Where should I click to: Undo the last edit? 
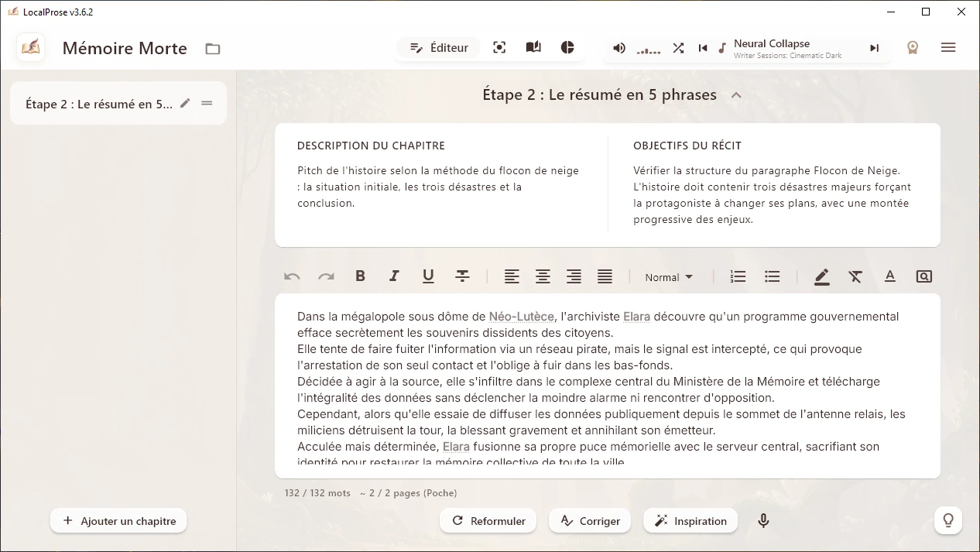(292, 276)
